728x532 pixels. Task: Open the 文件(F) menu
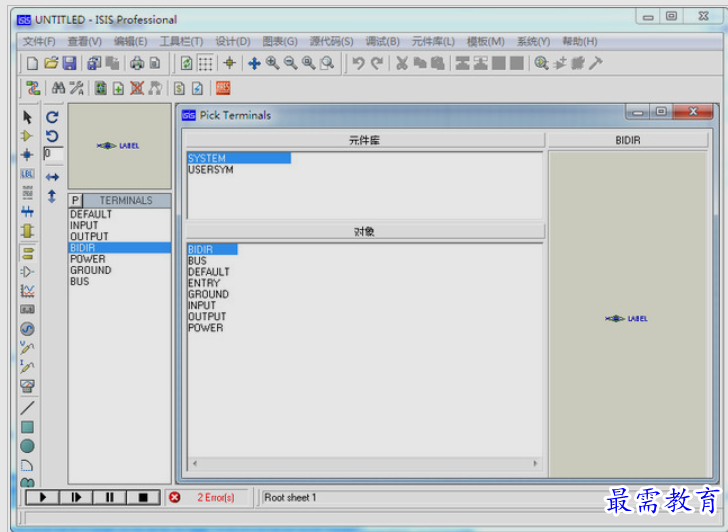tap(39, 42)
